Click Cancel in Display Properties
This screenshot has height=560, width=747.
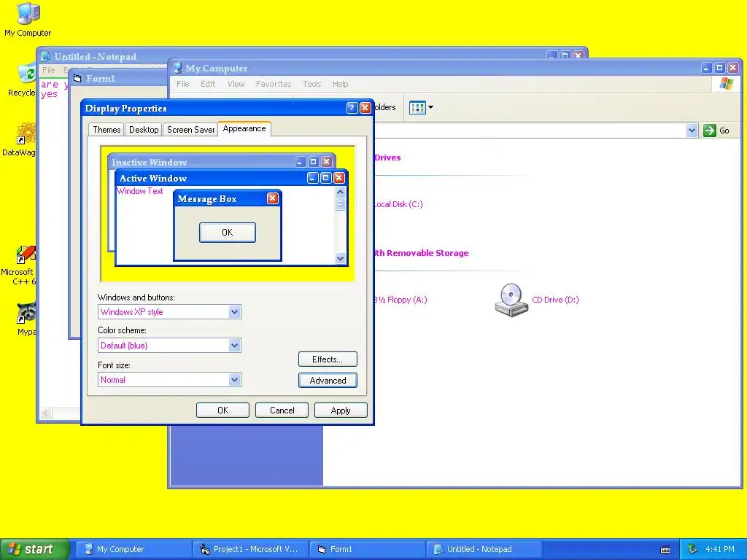(282, 410)
